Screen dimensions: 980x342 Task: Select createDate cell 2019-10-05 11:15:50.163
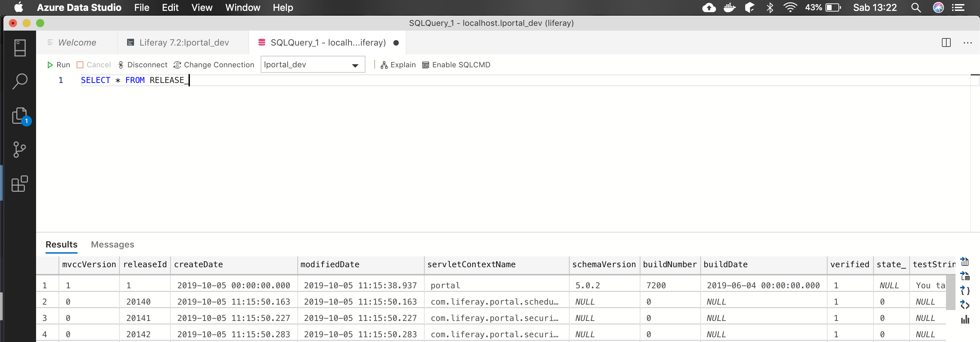pos(234,302)
